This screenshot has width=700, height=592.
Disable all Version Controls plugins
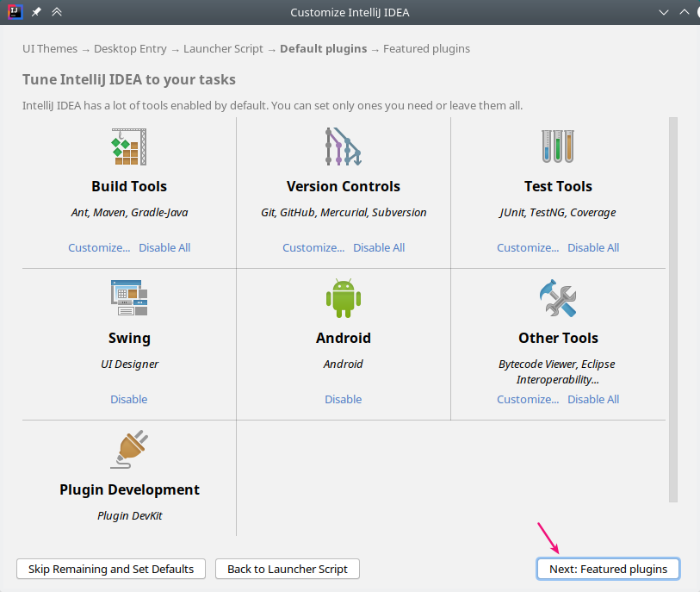click(x=379, y=247)
